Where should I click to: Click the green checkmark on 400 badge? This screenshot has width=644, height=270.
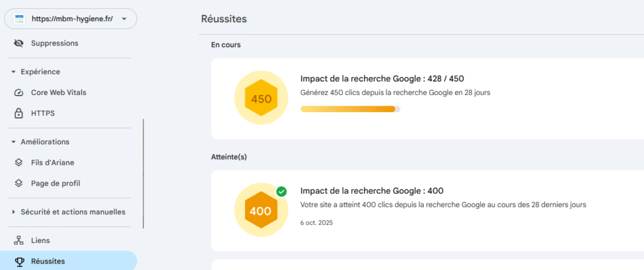pyautogui.click(x=281, y=191)
